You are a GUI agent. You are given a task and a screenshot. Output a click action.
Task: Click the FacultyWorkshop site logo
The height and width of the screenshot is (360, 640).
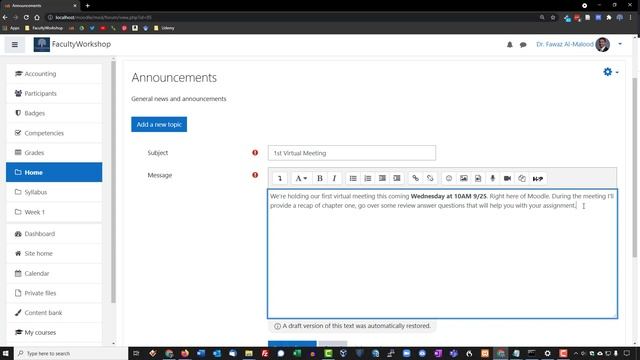click(x=42, y=44)
